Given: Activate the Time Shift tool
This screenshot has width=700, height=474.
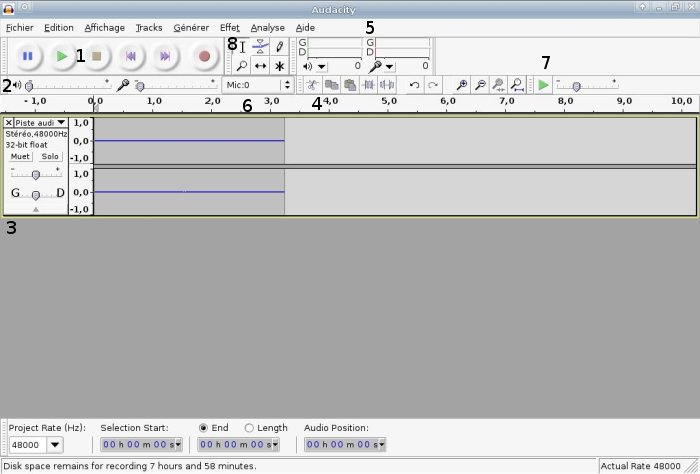Looking at the screenshot, I should point(260,66).
